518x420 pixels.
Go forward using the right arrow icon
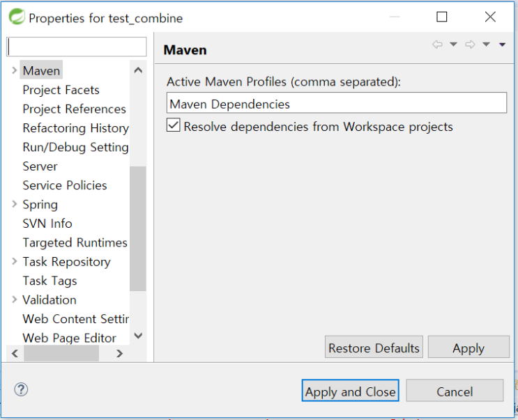click(x=470, y=44)
